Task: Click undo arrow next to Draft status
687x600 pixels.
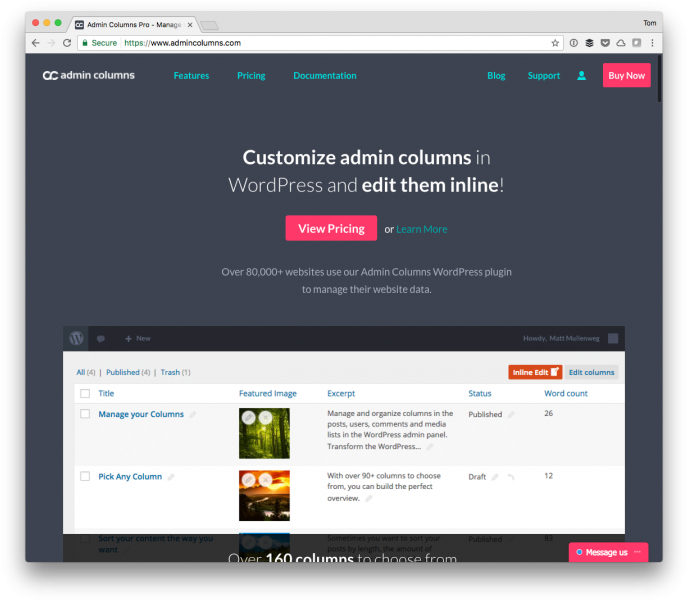Action: pos(511,477)
